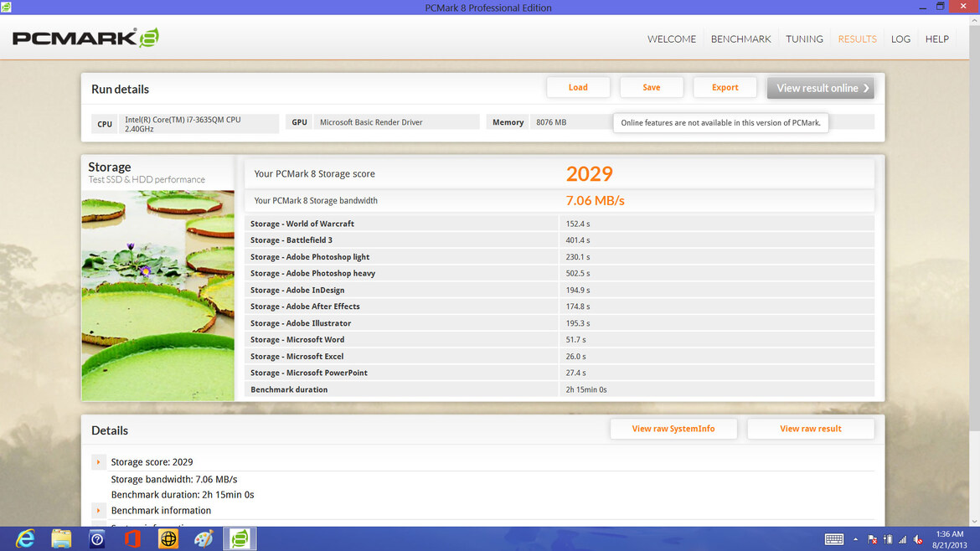Image resolution: width=980 pixels, height=551 pixels.
Task: Click the Run details heading
Action: 120,89
